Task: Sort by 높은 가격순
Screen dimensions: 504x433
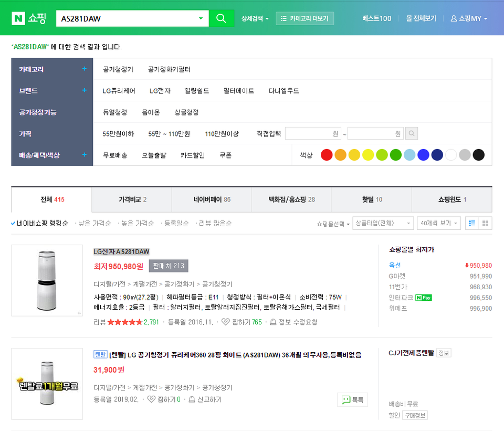Action: (x=136, y=223)
